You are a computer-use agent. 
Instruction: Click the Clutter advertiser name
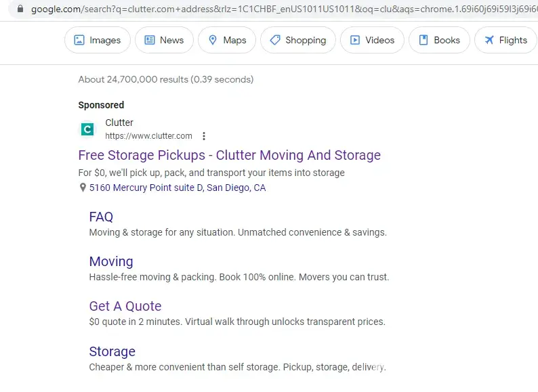(119, 123)
